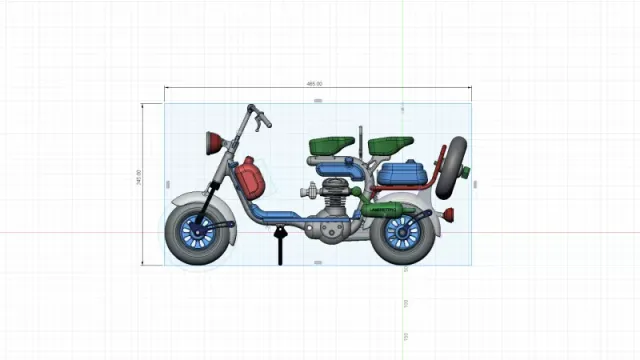Image resolution: width=640 pixels, height=360 pixels.
Task: Select the right edge handle of canvas rectangle
Action: tap(475, 184)
